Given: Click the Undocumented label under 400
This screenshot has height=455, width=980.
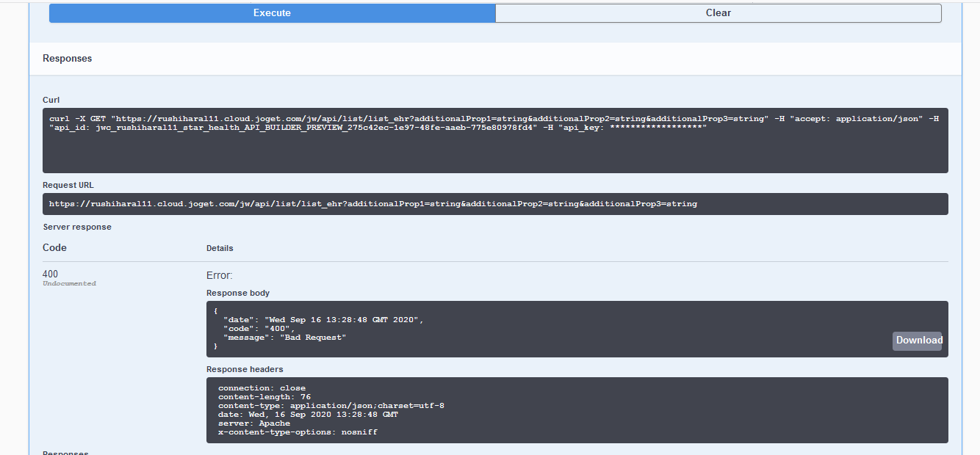Looking at the screenshot, I should [69, 283].
